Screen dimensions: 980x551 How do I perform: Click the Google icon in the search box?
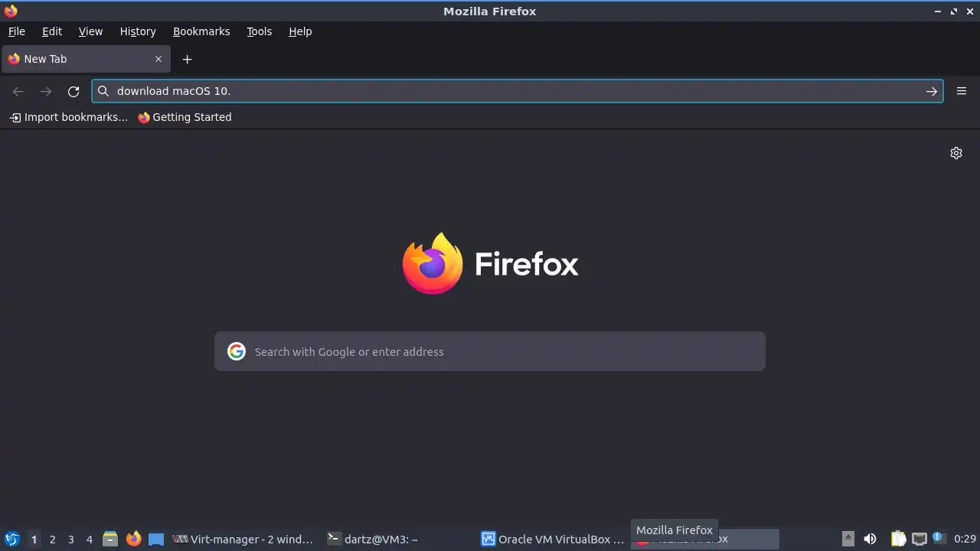coord(237,351)
